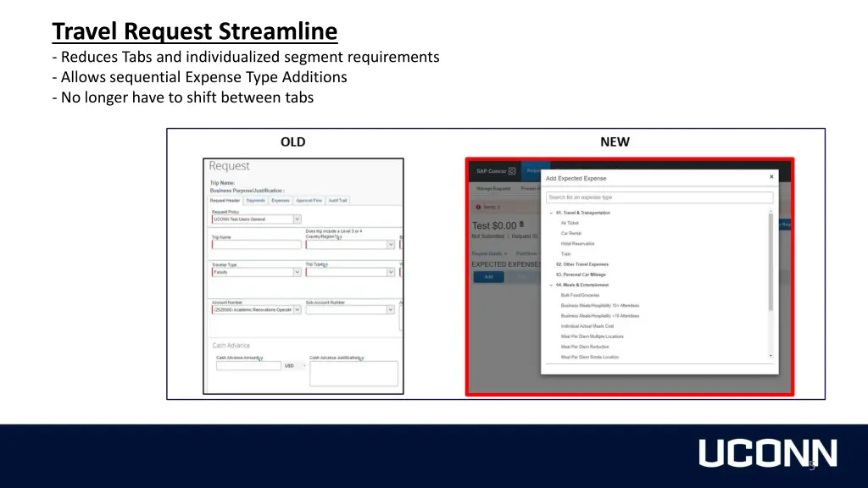
Task: Switch to the Audit Trail tab
Action: click(337, 200)
